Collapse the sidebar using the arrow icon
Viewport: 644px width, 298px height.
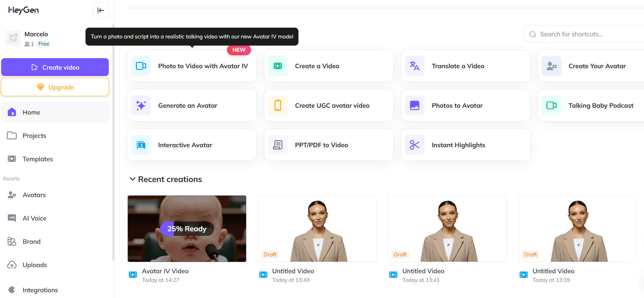point(101,10)
